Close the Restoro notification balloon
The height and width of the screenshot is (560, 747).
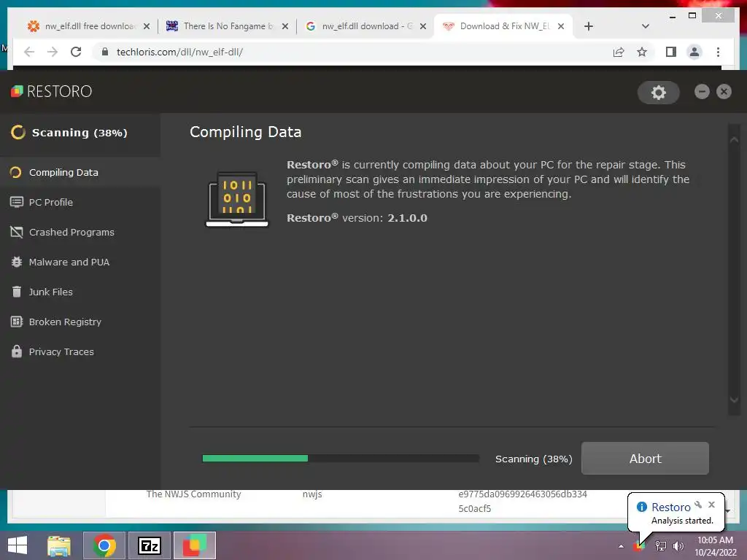click(711, 505)
